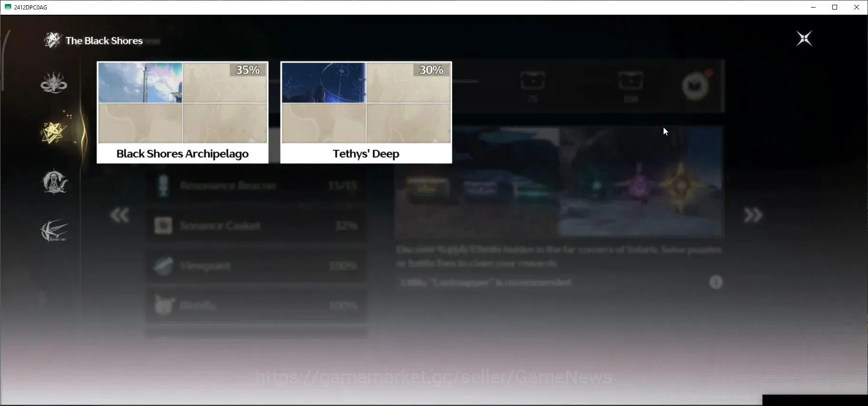
Task: Select the hooded figure region emblem in sidebar
Action: (55, 182)
